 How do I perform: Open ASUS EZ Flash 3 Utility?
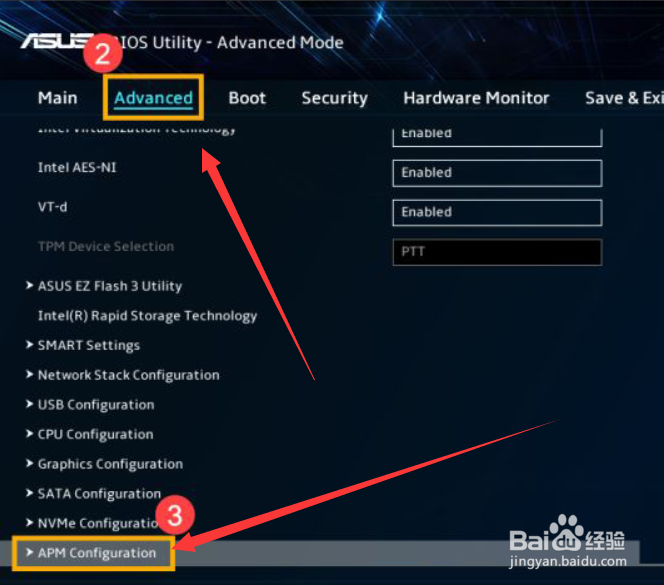pos(110,286)
